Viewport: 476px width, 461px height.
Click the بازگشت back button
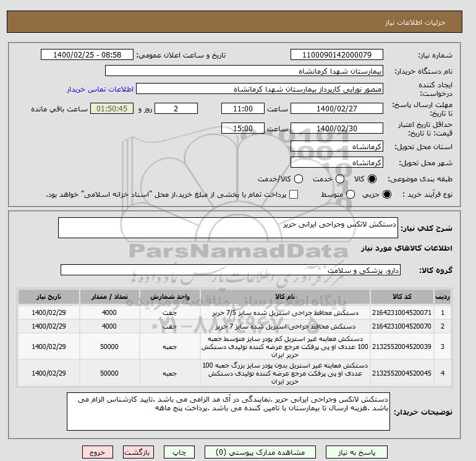click(x=138, y=452)
